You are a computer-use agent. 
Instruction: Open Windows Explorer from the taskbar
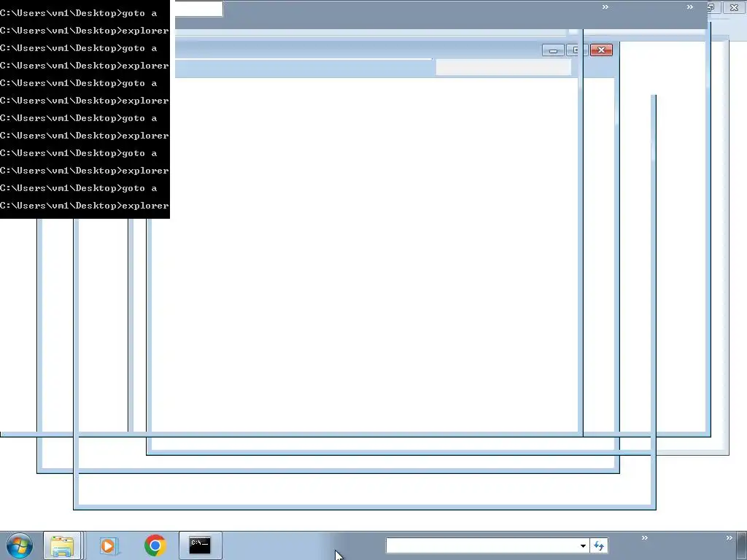(63, 545)
